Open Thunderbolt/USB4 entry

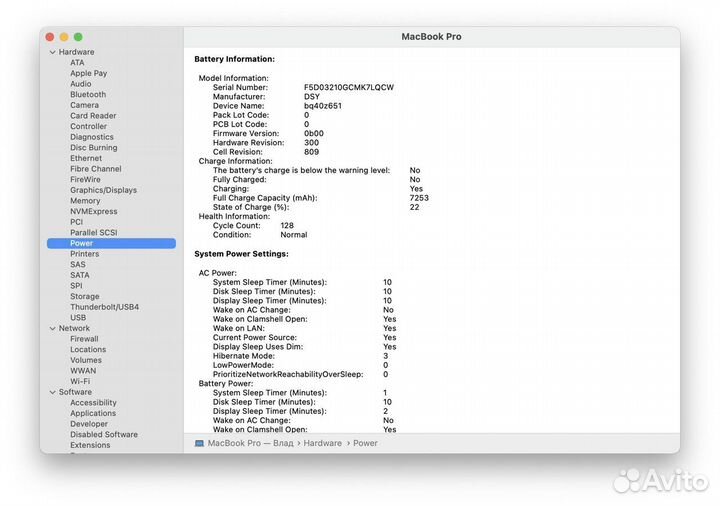tap(105, 307)
